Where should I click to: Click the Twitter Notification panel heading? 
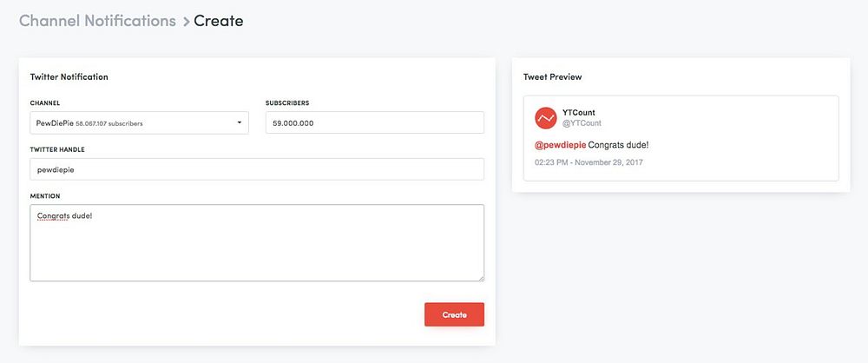[69, 76]
